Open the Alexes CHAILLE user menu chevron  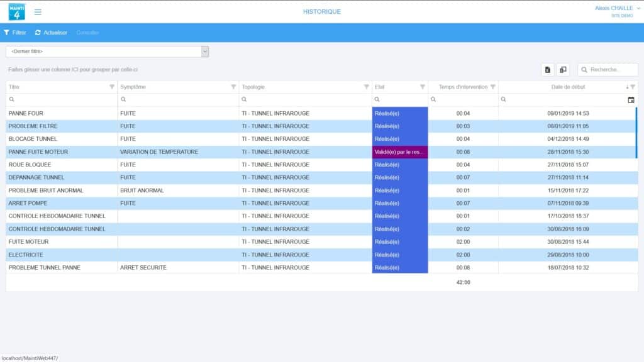[638, 8]
